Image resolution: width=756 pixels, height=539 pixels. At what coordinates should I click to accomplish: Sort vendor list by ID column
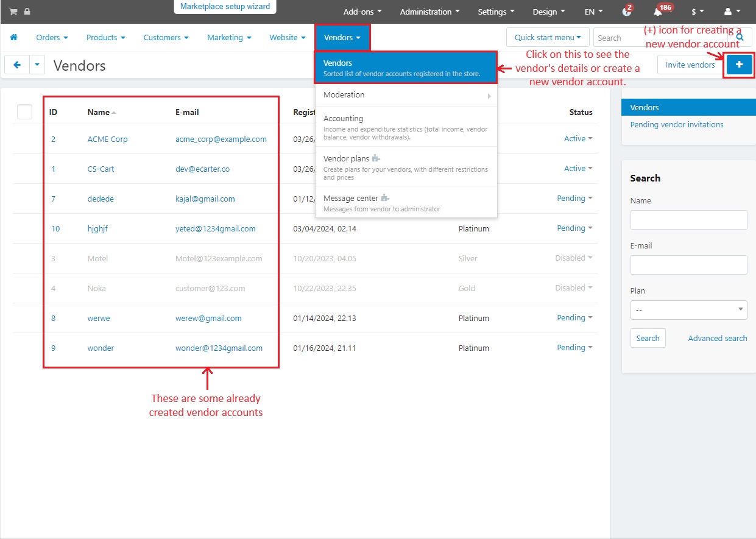point(54,112)
